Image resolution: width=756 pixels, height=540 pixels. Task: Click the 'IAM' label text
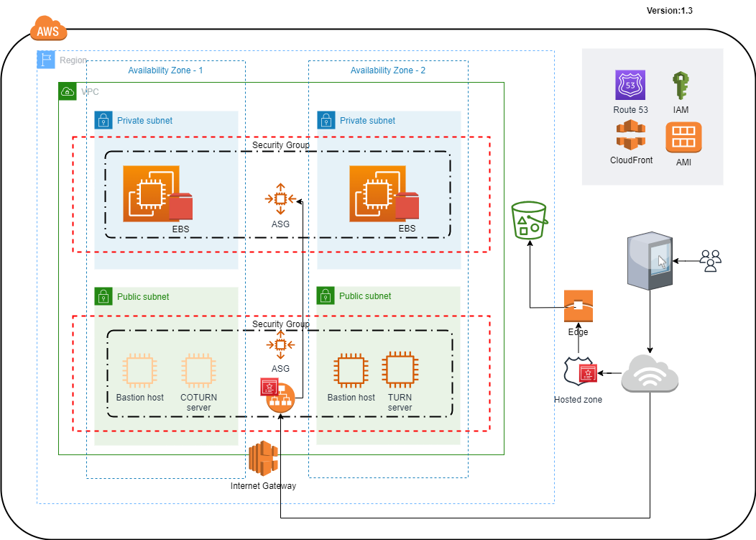pos(681,110)
